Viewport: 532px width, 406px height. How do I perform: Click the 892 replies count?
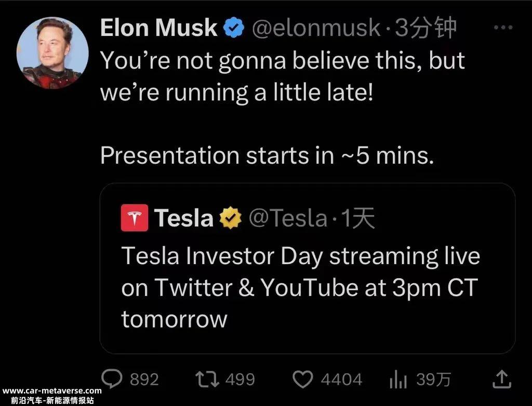[144, 379]
